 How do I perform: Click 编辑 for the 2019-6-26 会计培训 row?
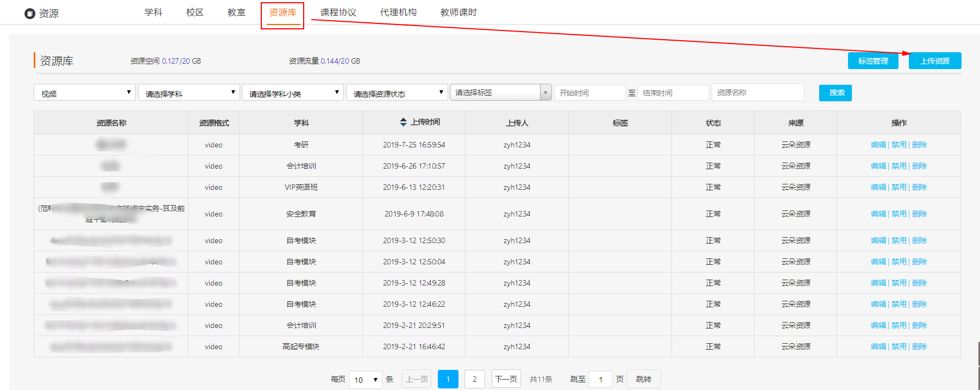click(x=878, y=166)
